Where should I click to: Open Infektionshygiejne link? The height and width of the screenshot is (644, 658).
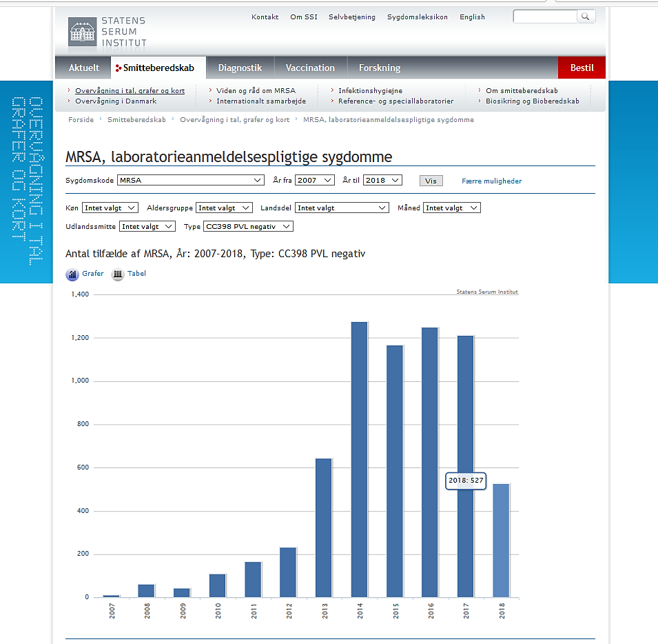pos(370,91)
